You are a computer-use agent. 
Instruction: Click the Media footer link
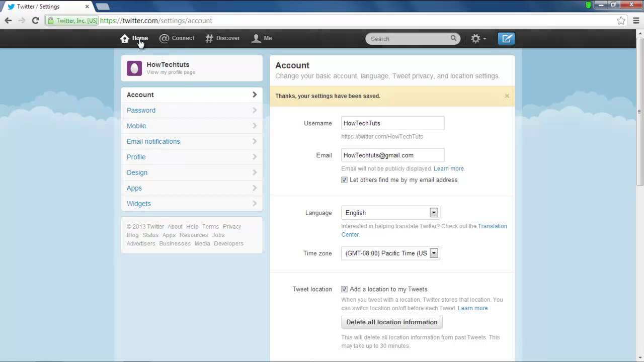(202, 244)
